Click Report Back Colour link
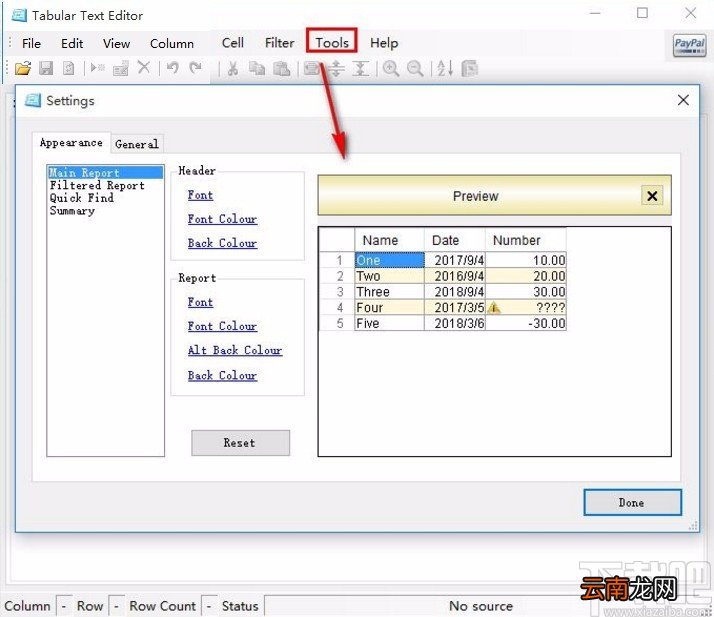714x617 pixels. (x=222, y=376)
